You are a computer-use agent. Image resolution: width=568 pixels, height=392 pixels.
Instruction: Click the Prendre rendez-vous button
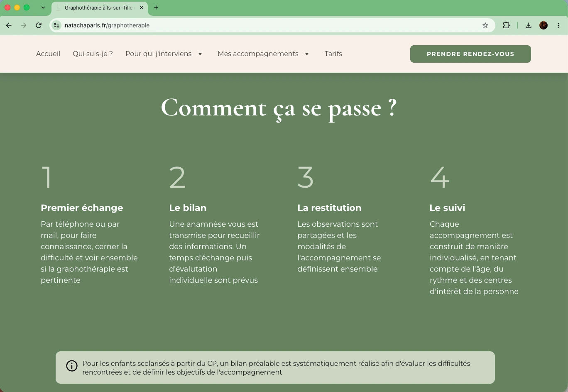click(470, 54)
